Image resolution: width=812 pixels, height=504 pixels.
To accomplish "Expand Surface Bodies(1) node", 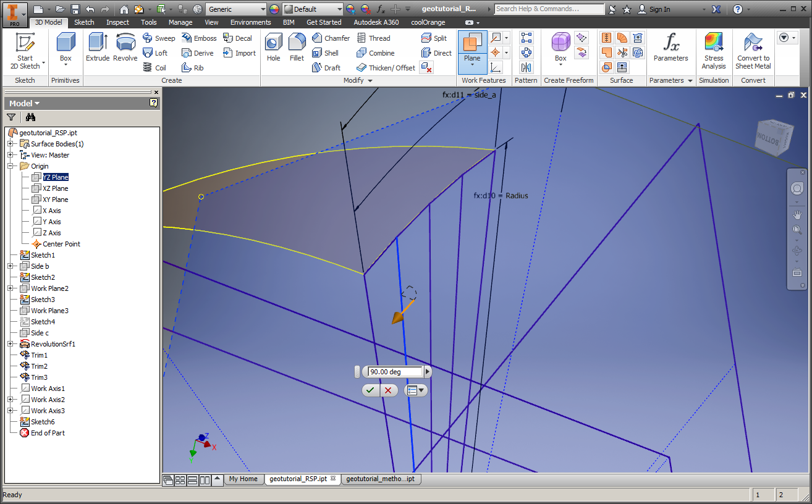I will pyautogui.click(x=11, y=144).
